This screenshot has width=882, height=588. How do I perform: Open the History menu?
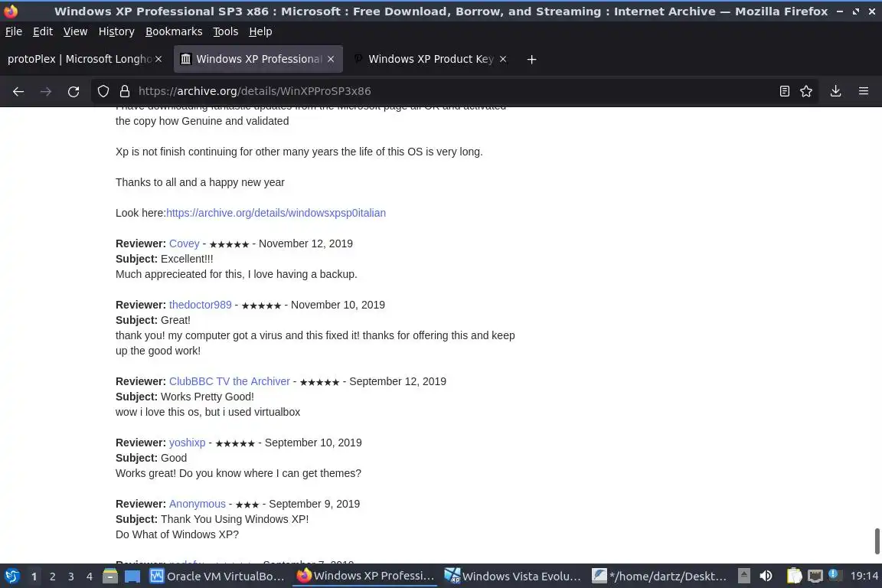(116, 31)
